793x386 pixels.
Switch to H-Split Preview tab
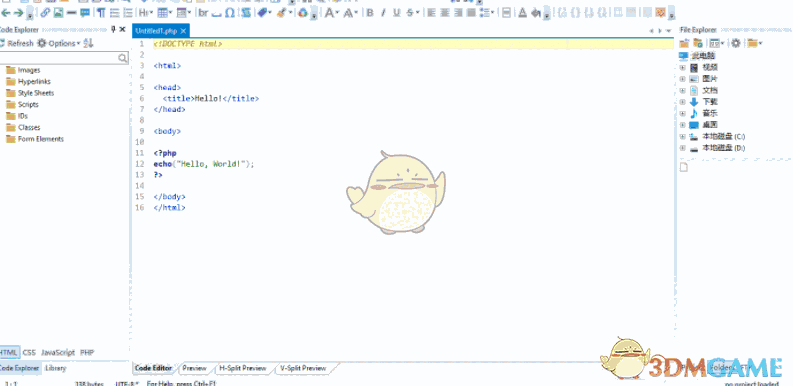tap(243, 368)
